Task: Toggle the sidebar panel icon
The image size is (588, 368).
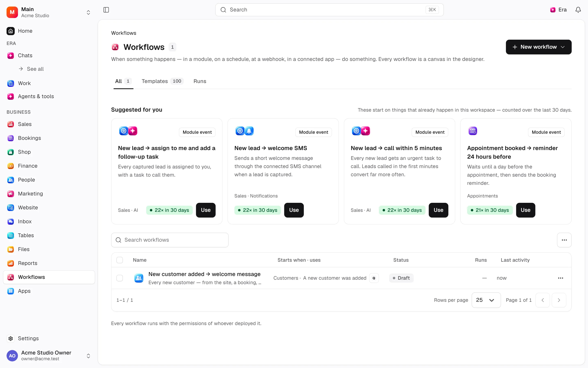Action: 106,10
